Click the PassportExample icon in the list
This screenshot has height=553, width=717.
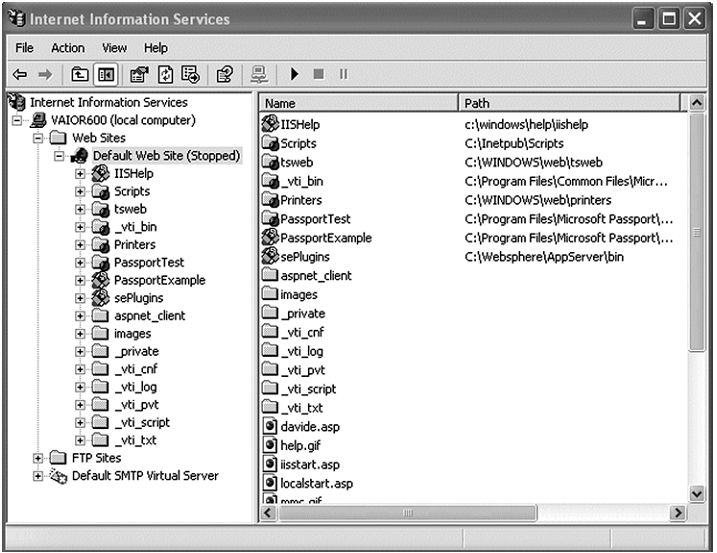pyautogui.click(x=270, y=237)
